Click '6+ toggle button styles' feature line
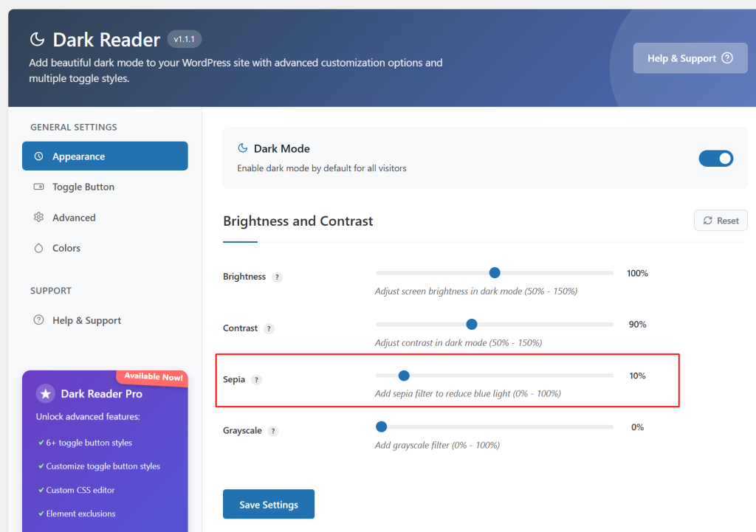The width and height of the screenshot is (756, 532). coord(89,443)
